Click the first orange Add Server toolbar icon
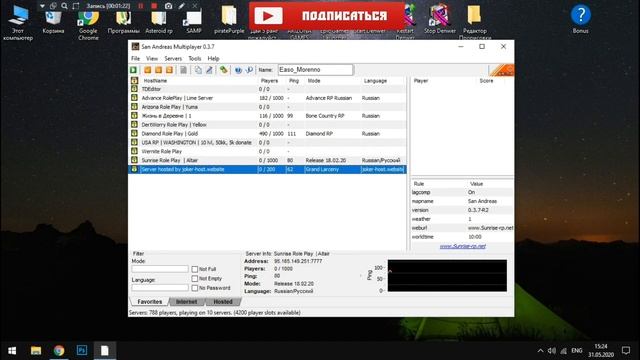The image size is (640, 360). tap(148, 70)
